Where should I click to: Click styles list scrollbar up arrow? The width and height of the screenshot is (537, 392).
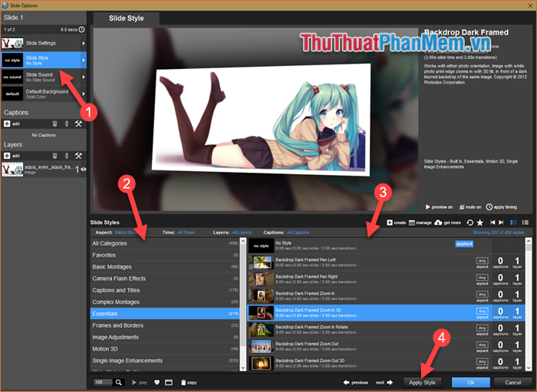[x=529, y=240]
